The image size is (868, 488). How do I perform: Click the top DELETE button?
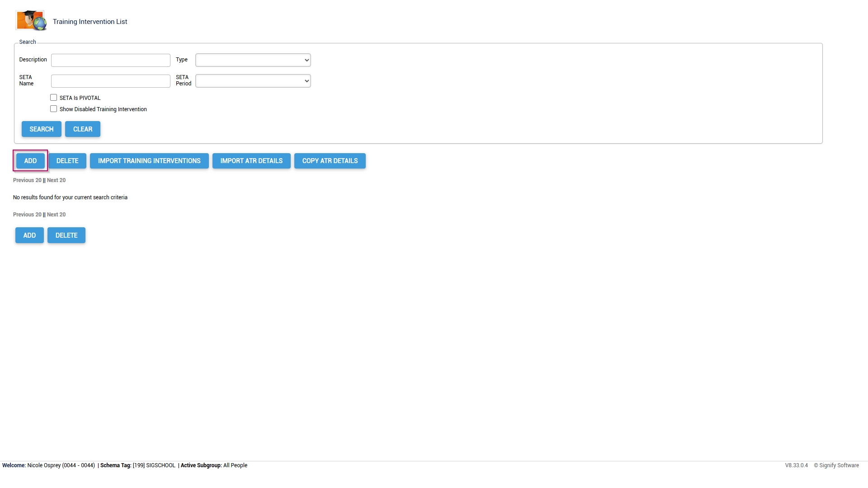pyautogui.click(x=67, y=161)
